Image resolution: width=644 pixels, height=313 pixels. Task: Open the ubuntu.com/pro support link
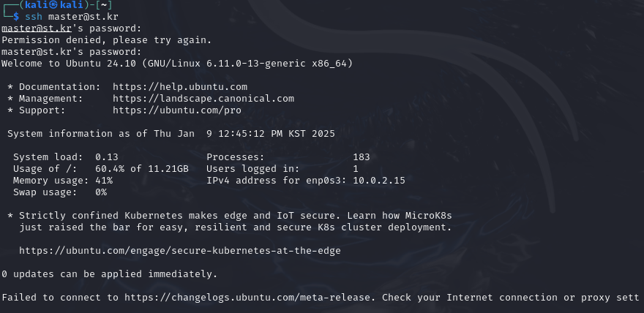(177, 110)
